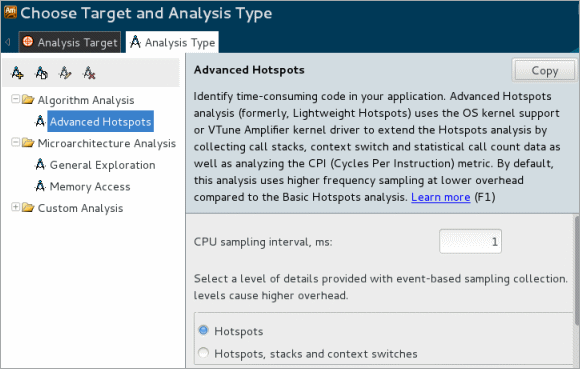Select the Hotspots radio option

[x=203, y=330]
